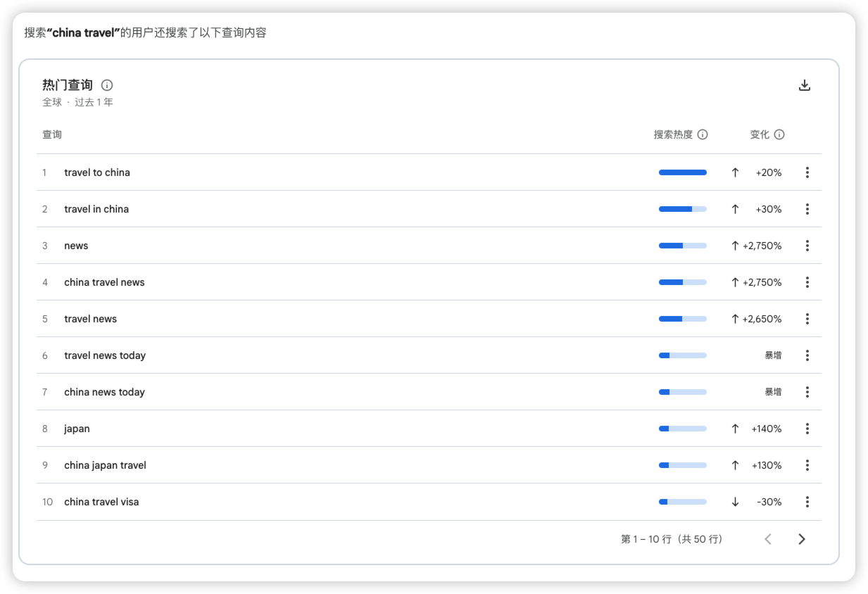Click the 第 1 – 10 行 pagination text

(672, 539)
